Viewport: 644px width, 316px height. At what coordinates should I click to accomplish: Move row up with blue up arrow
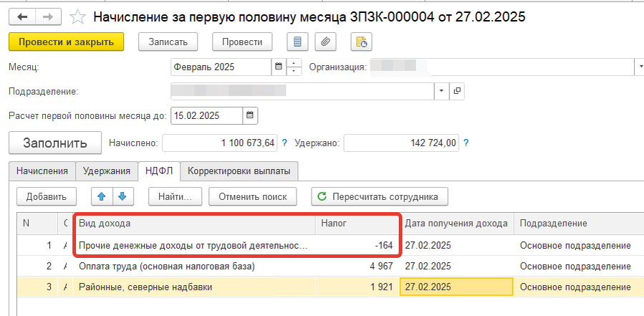(102, 196)
